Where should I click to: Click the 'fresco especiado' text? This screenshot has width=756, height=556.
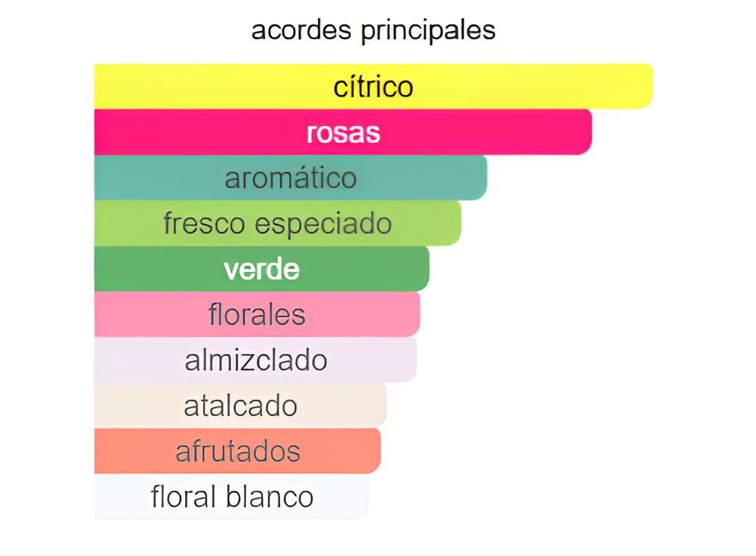[278, 223]
